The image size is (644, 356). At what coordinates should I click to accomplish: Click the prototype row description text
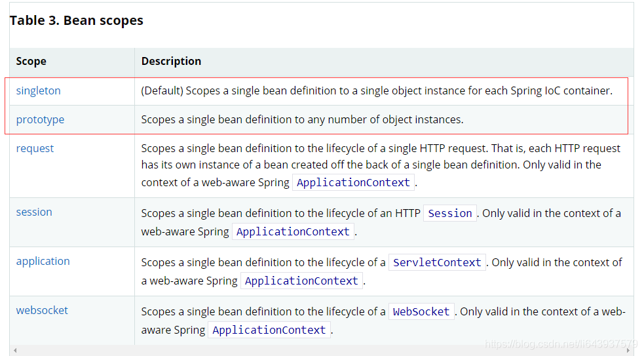pyautogui.click(x=302, y=120)
